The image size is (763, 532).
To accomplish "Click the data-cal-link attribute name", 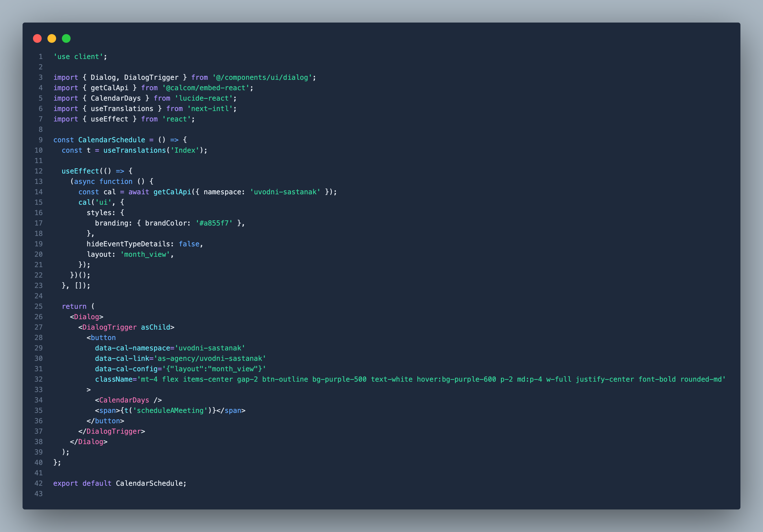I will click(122, 359).
